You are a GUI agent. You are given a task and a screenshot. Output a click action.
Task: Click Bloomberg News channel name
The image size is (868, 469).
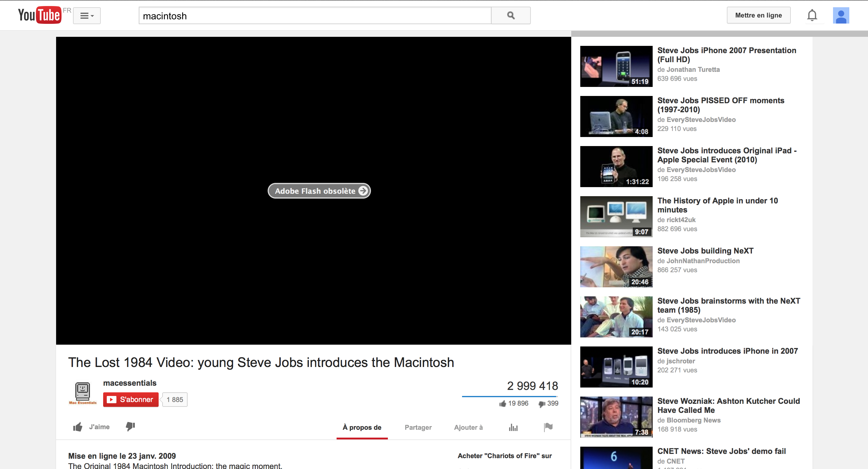click(x=693, y=420)
